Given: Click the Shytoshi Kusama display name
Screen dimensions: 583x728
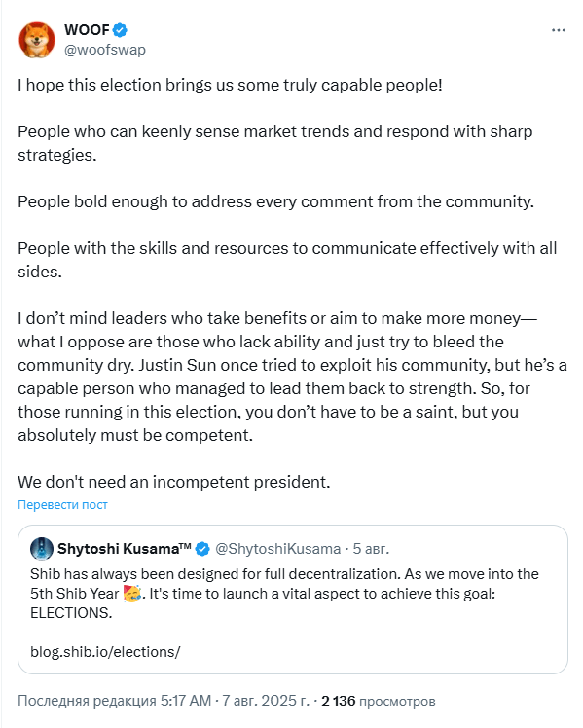Looking at the screenshot, I should [124, 549].
